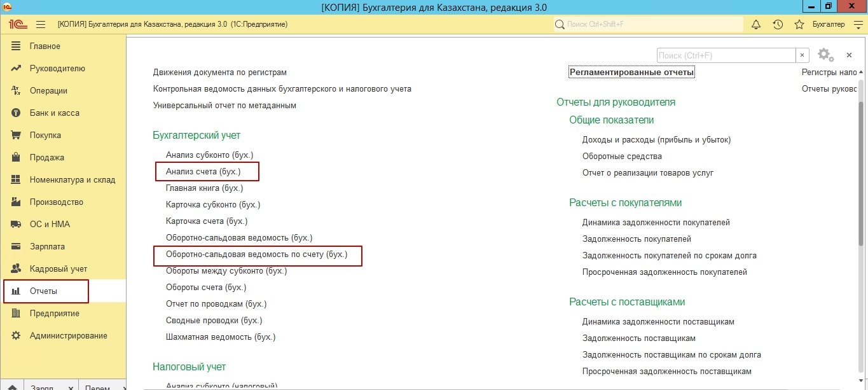The width and height of the screenshot is (868, 390).
Task: Click the 1C logo icon
Action: pos(17,24)
